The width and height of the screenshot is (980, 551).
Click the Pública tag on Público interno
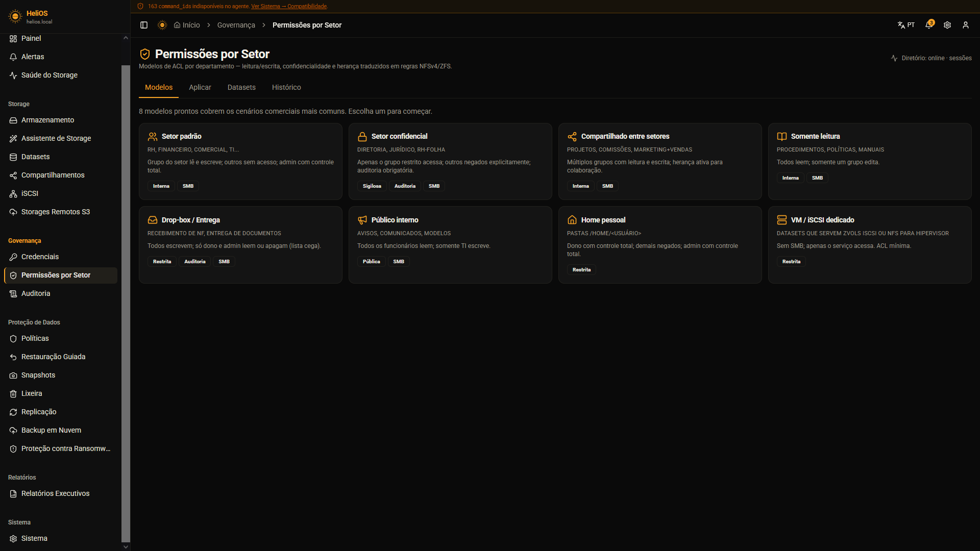point(372,262)
